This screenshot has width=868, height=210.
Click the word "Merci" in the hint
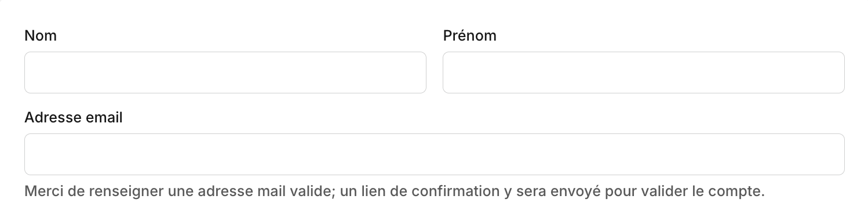tap(43, 191)
